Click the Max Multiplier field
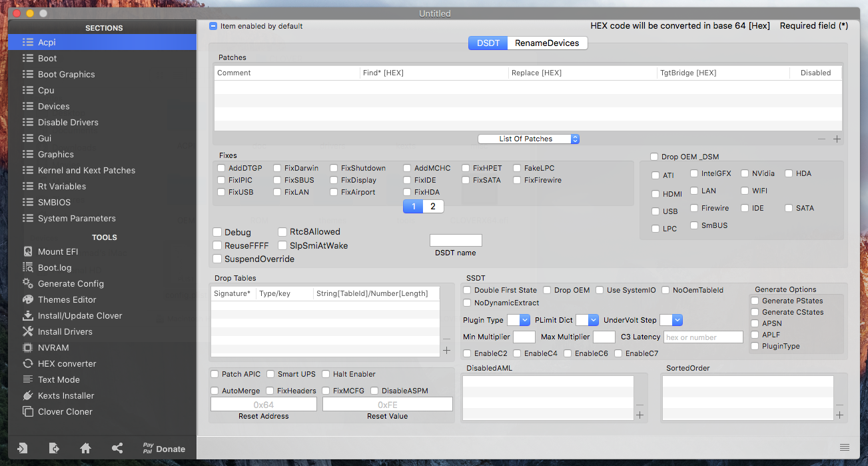Image resolution: width=868 pixels, height=466 pixels. [x=604, y=337]
